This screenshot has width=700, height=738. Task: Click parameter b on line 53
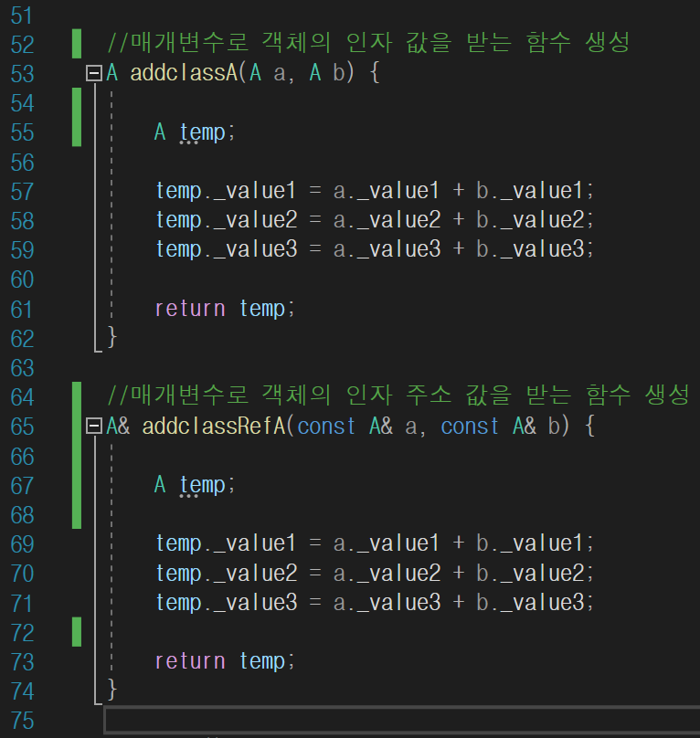pyautogui.click(x=339, y=73)
